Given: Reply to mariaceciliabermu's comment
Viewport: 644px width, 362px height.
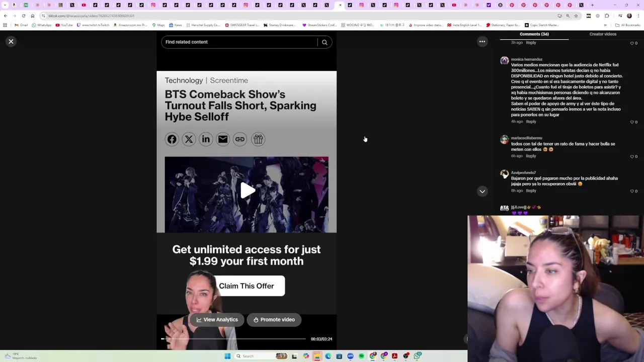Looking at the screenshot, I should pyautogui.click(x=531, y=156).
